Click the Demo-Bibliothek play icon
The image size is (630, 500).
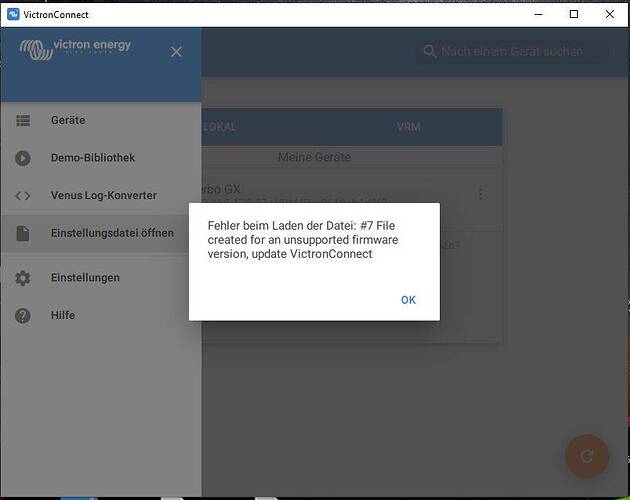(23, 158)
